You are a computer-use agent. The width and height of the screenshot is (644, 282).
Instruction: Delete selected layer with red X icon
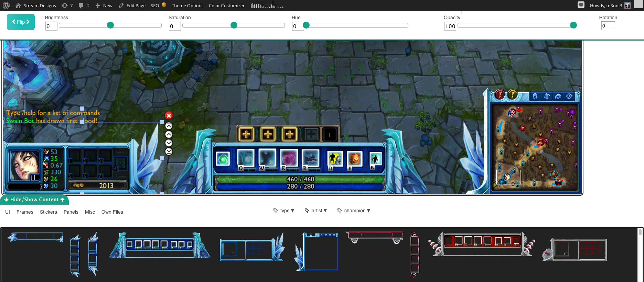coord(169,116)
